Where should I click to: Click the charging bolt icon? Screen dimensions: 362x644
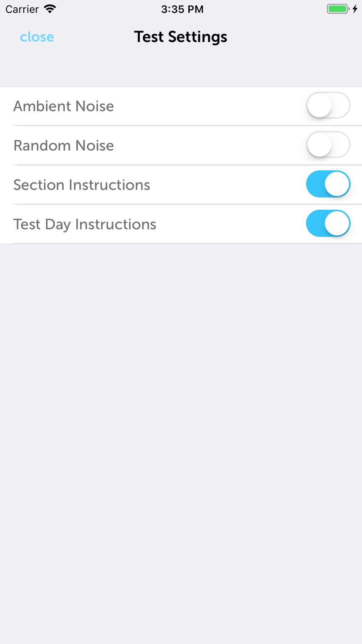click(x=355, y=9)
